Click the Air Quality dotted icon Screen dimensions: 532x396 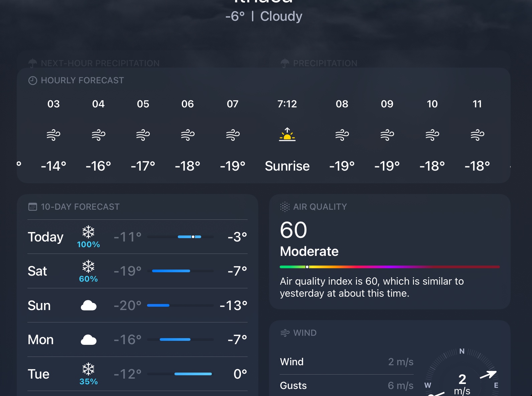coord(285,207)
